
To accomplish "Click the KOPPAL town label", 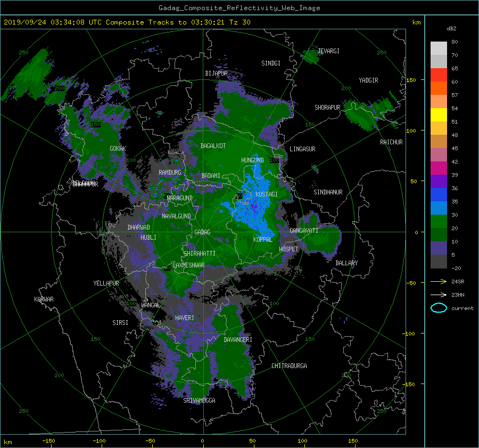I will point(263,240).
